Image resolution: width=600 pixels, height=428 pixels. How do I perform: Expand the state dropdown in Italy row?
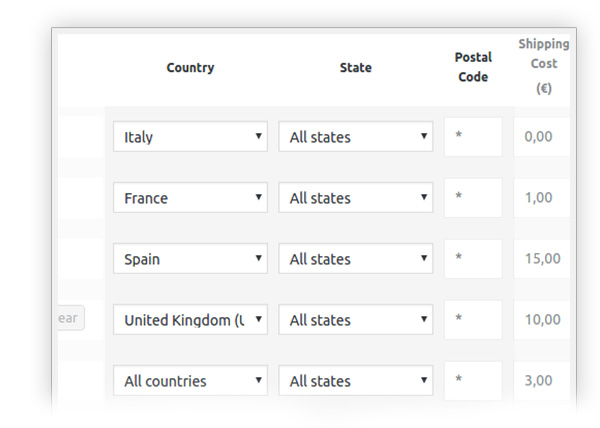point(355,137)
